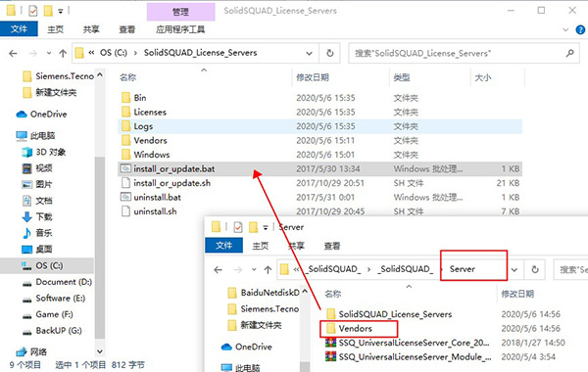This screenshot has width=588, height=372.
Task: Sort by the 修改日期 column in the main window
Action: 313,77
